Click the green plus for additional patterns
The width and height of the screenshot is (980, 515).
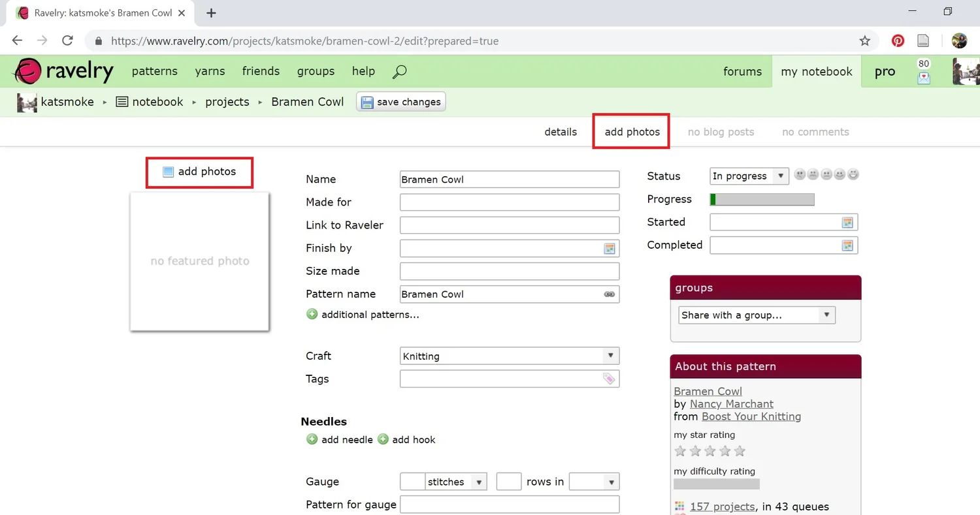[x=312, y=314]
